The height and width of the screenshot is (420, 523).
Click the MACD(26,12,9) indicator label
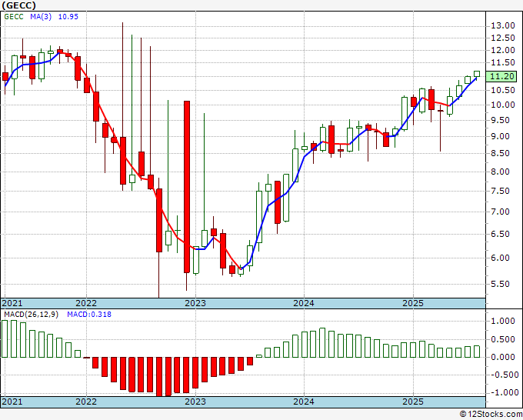pyautogui.click(x=31, y=315)
